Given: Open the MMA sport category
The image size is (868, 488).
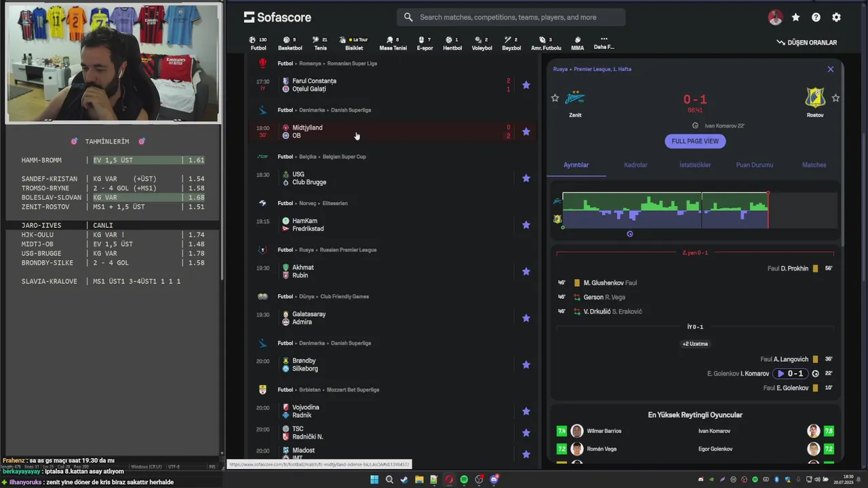Looking at the screenshot, I should [x=577, y=43].
